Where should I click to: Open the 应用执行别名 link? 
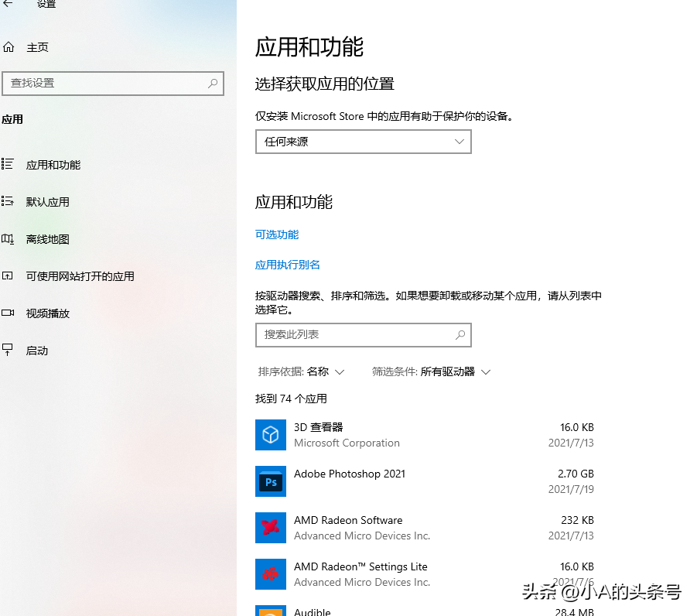click(288, 265)
